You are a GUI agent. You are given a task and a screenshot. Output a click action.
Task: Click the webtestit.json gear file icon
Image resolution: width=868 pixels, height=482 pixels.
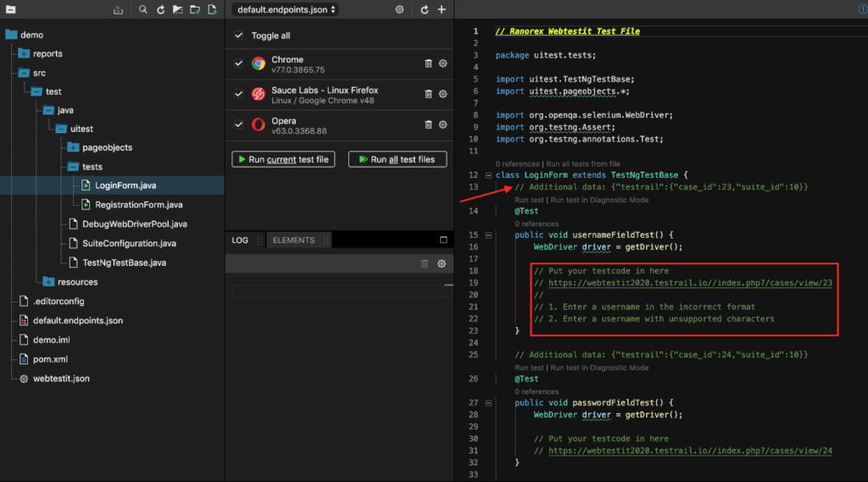point(24,379)
